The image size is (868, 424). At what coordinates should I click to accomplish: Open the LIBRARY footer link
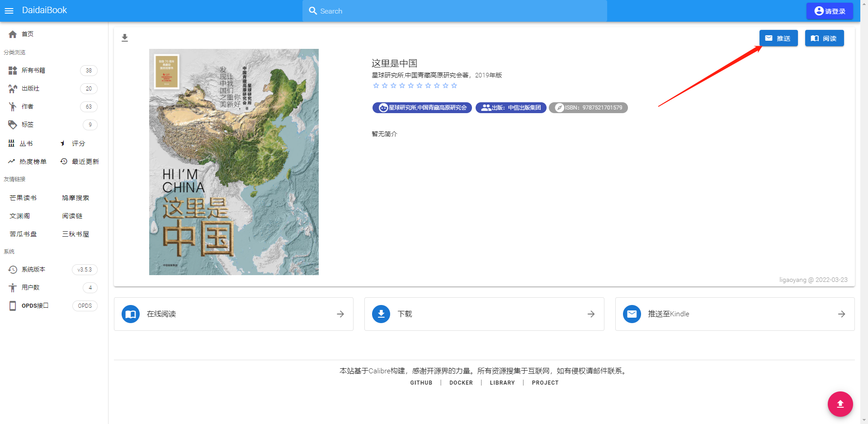tap(502, 383)
